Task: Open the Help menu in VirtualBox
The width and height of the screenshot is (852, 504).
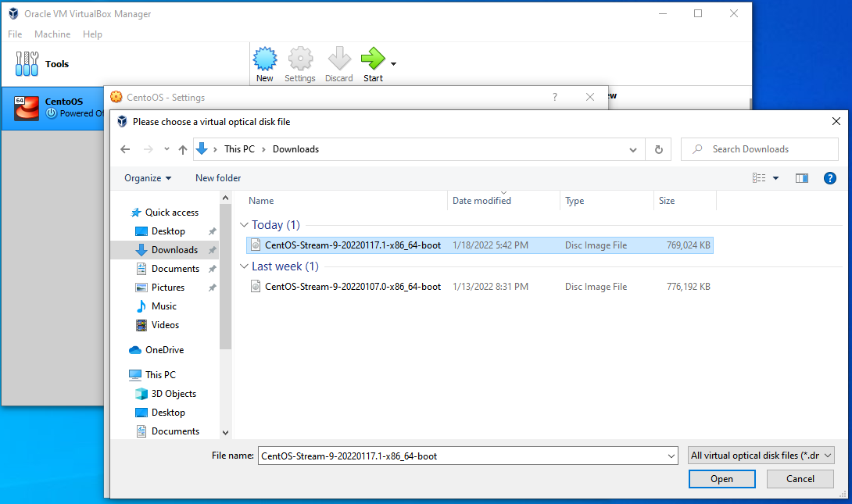Action: coord(92,34)
